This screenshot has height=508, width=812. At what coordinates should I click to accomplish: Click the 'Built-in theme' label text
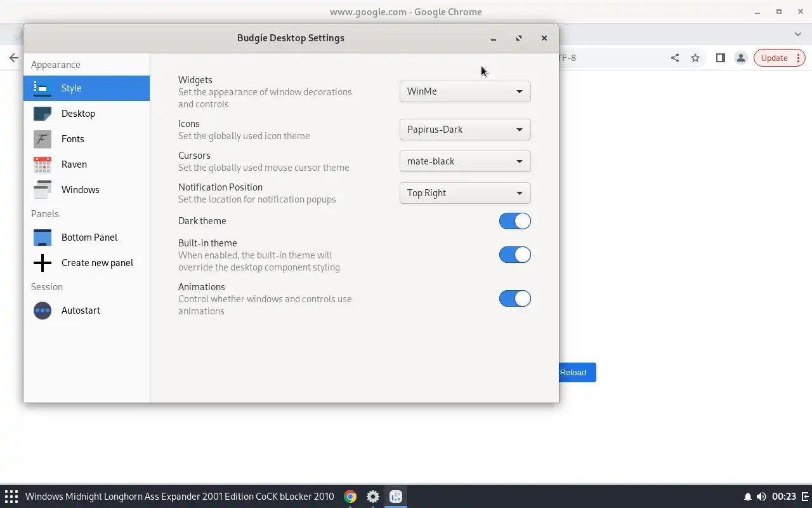(207, 243)
